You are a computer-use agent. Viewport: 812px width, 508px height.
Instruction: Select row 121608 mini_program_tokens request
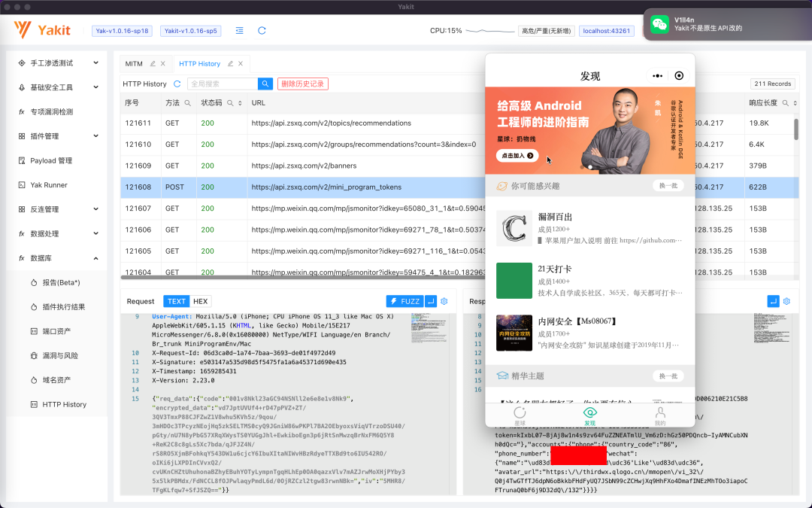pos(459,187)
